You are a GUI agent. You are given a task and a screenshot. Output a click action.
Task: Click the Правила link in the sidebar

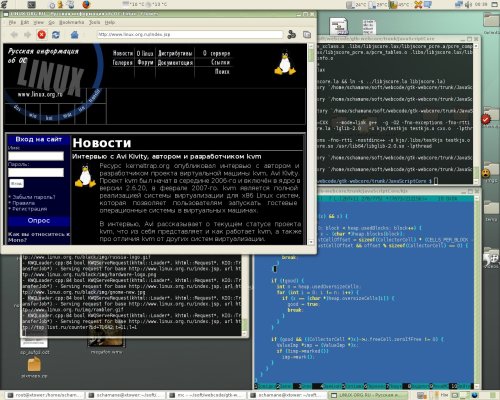click(x=23, y=203)
